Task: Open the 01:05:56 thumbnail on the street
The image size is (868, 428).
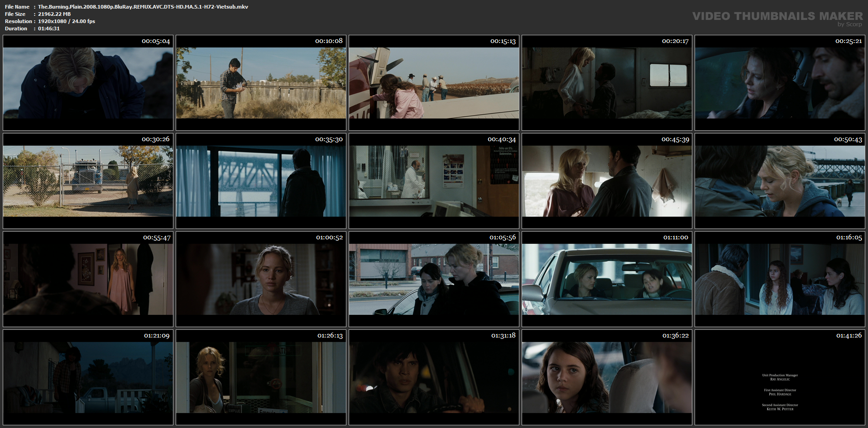Action: (x=434, y=279)
